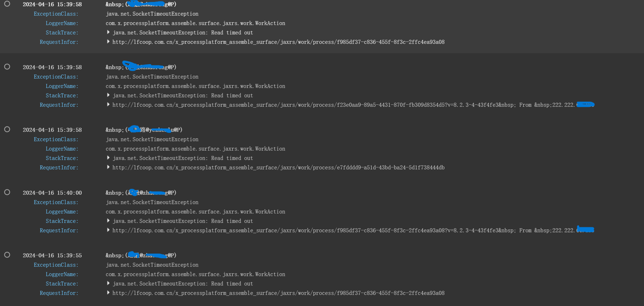Expand StackTrace arrow in the f23e0aa9 entry

(x=108, y=95)
